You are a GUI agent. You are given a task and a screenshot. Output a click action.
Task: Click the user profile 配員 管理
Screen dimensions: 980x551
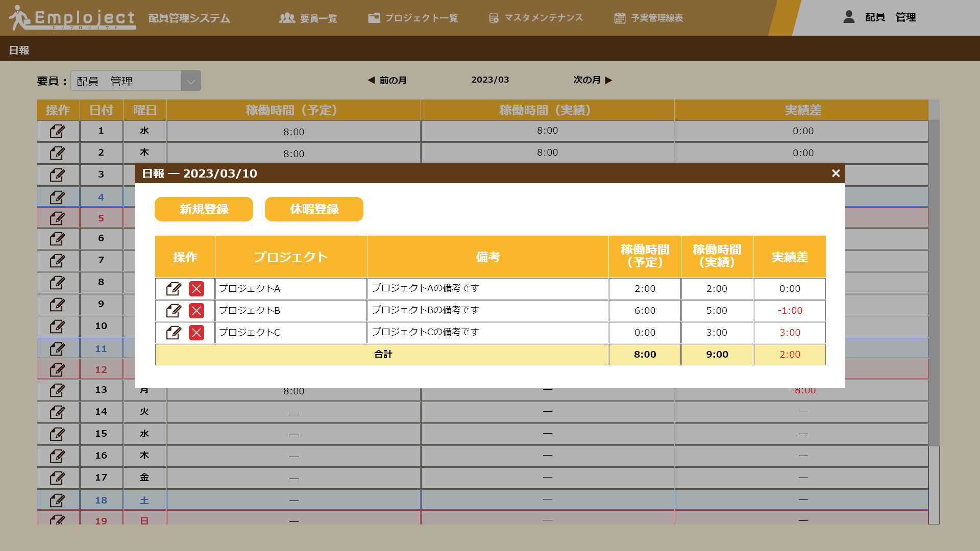879,17
